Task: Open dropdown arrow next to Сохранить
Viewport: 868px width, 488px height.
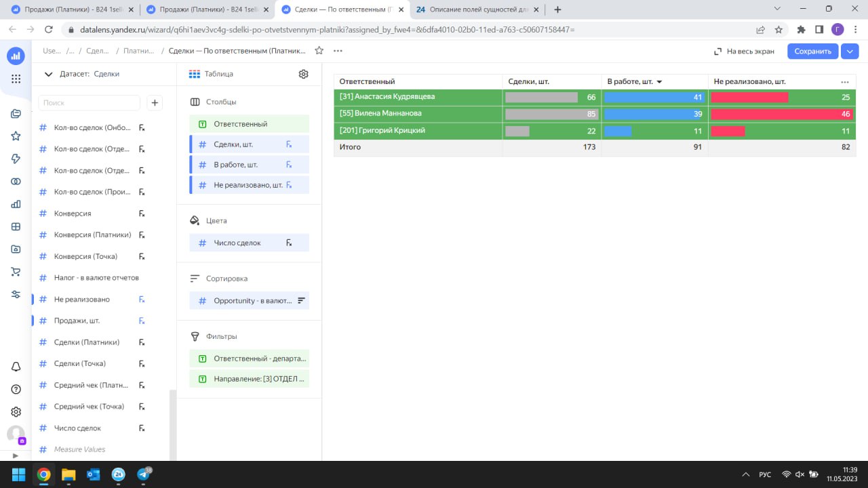Action: 850,51
